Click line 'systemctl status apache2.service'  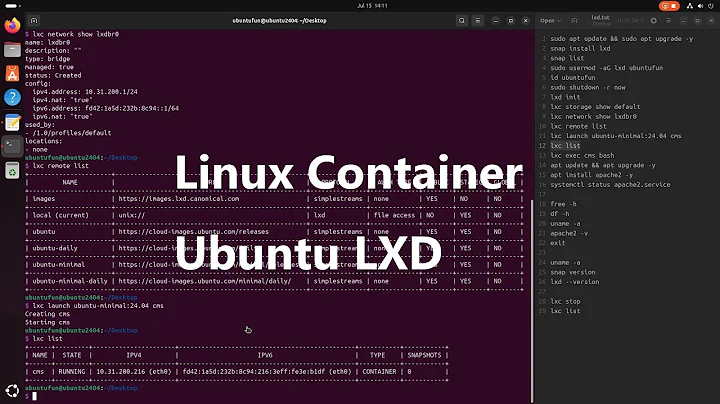pos(610,185)
